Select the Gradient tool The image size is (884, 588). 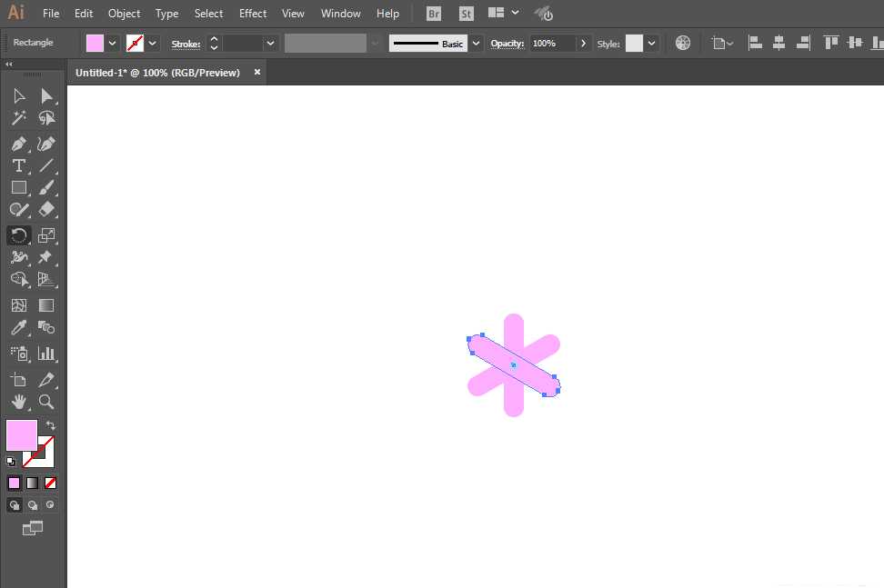(46, 305)
